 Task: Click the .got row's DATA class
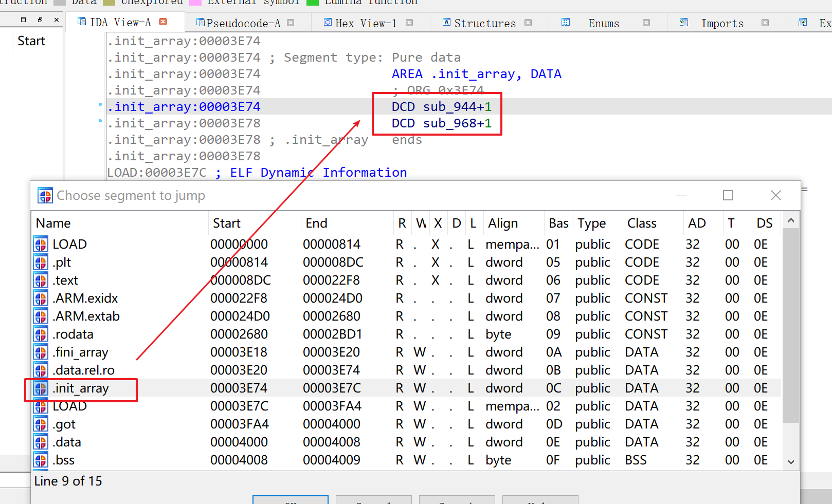[x=641, y=424]
